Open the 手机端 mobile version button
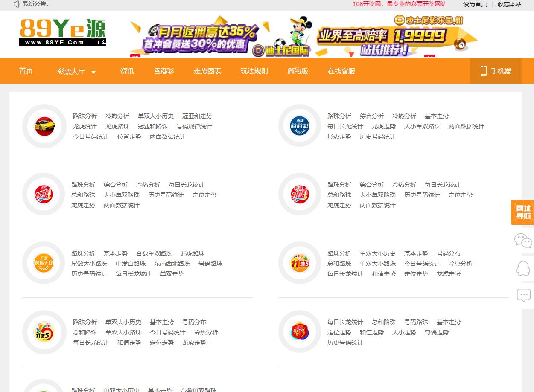The height and width of the screenshot is (392, 534). (496, 71)
